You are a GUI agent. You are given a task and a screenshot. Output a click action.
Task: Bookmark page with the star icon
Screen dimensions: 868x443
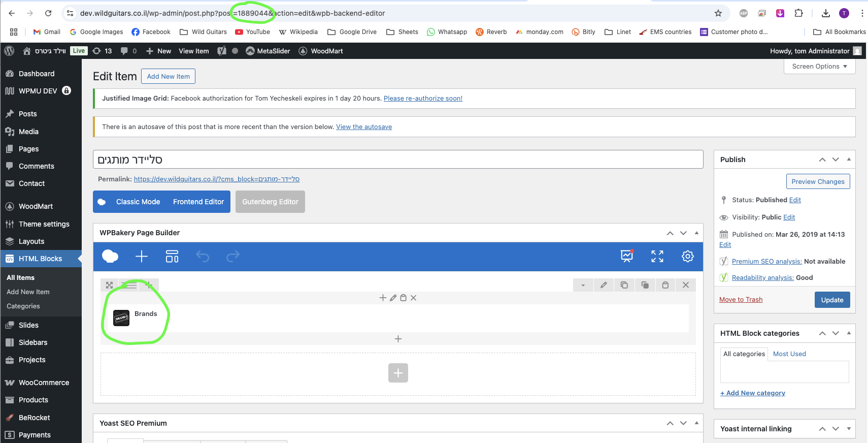point(718,13)
